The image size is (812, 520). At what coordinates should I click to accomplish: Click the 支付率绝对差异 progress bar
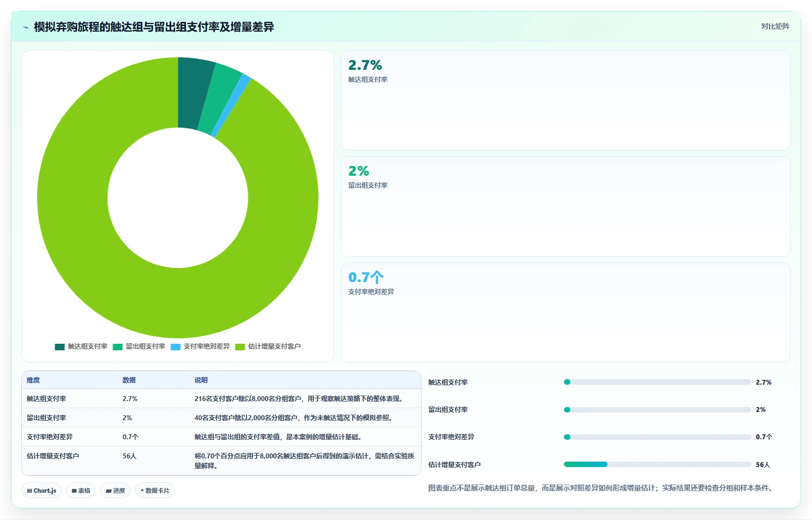point(657,437)
